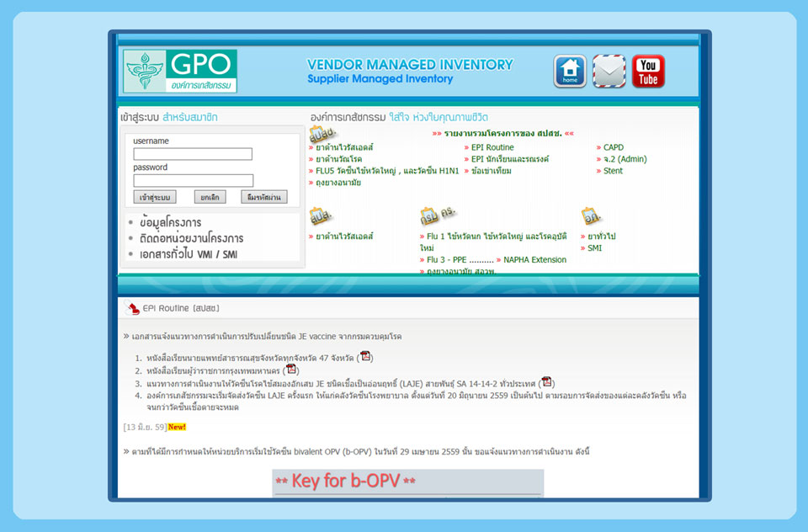Focus the password input box

[x=193, y=181]
